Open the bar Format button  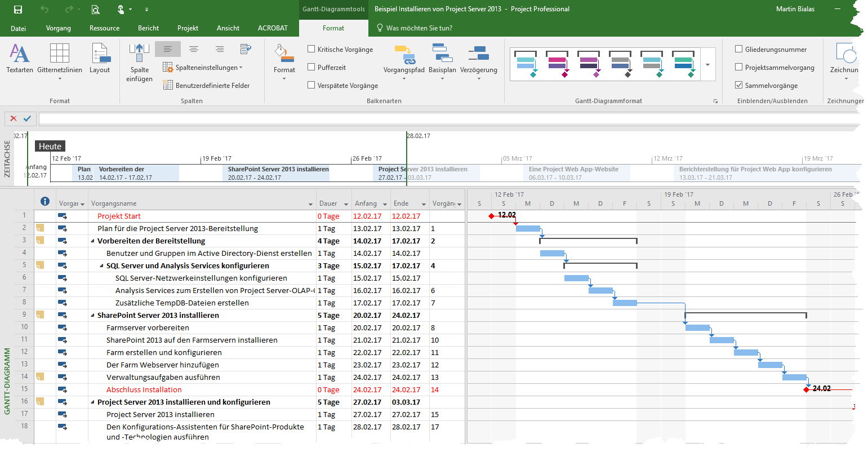tap(284, 62)
